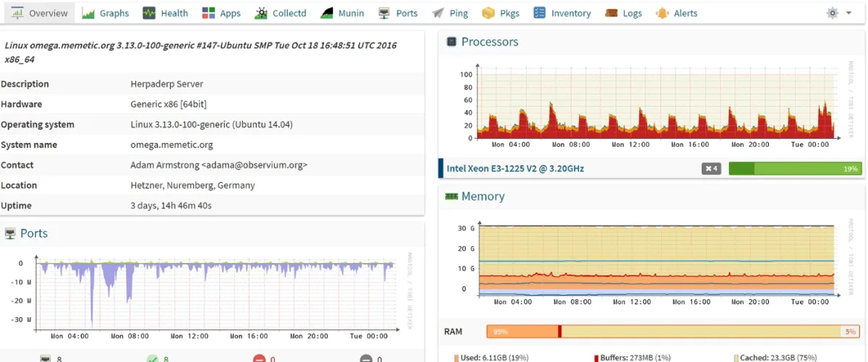Open the Graphs tab chart icon
868x362 pixels.
[x=88, y=13]
